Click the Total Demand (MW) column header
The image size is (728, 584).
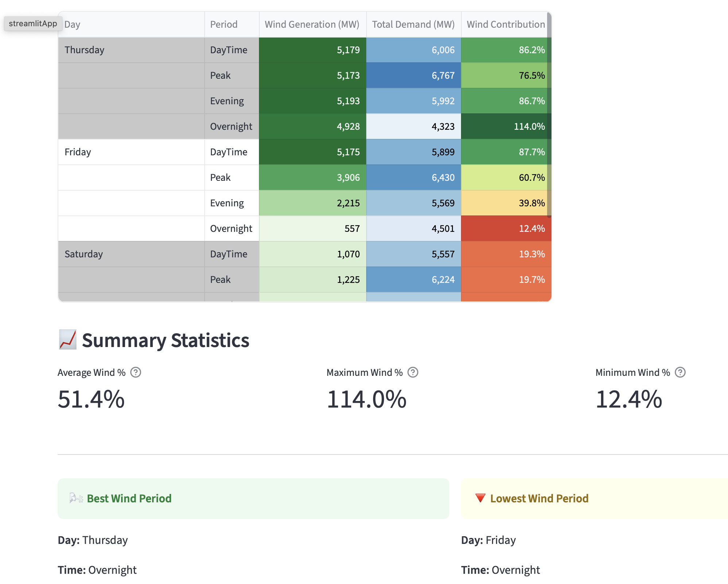[413, 24]
